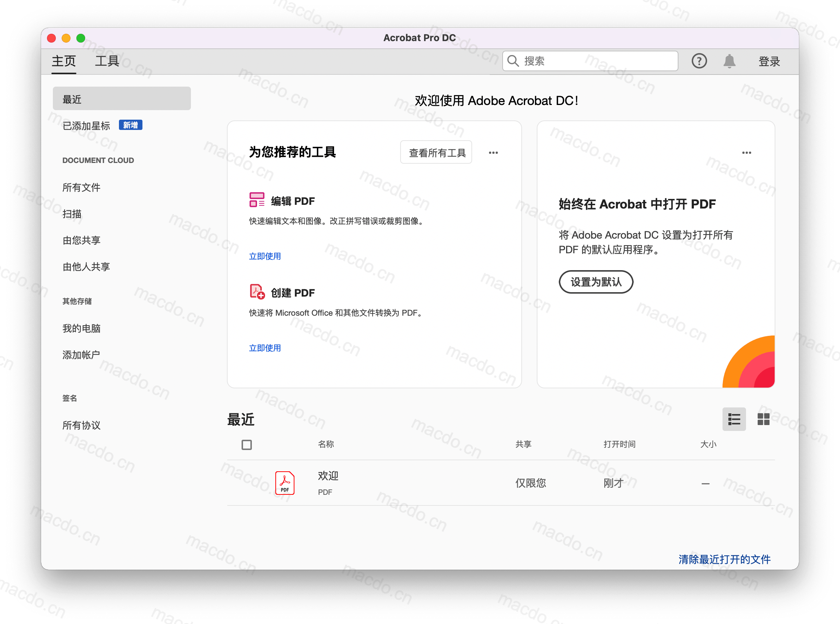Click the Create PDF tool icon
Screen dimensions: 840x624
click(x=257, y=291)
